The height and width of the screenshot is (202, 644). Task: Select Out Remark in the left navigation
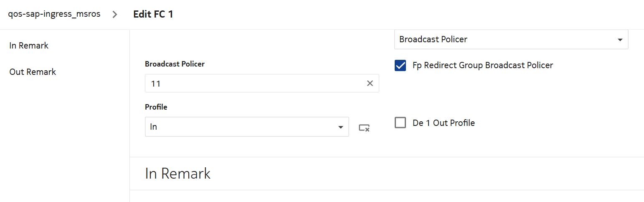[33, 72]
